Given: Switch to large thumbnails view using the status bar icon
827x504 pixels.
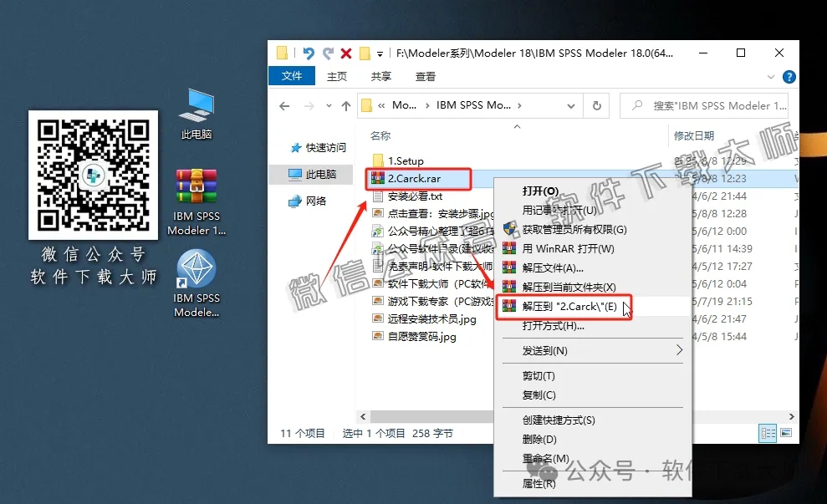Looking at the screenshot, I should (x=786, y=433).
